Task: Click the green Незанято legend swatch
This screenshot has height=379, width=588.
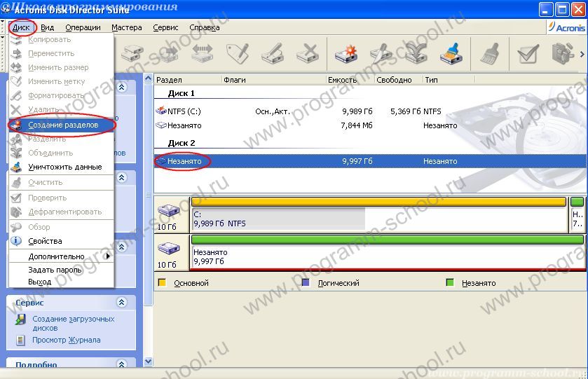Action: (x=449, y=283)
